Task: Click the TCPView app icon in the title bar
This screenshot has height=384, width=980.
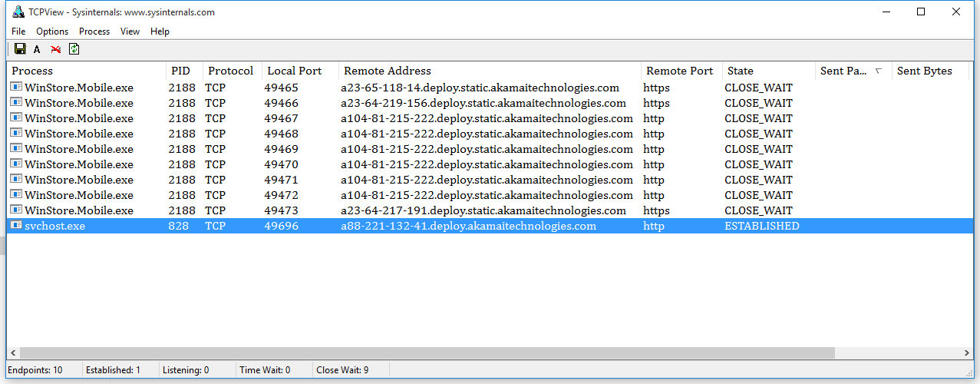Action: pyautogui.click(x=18, y=12)
